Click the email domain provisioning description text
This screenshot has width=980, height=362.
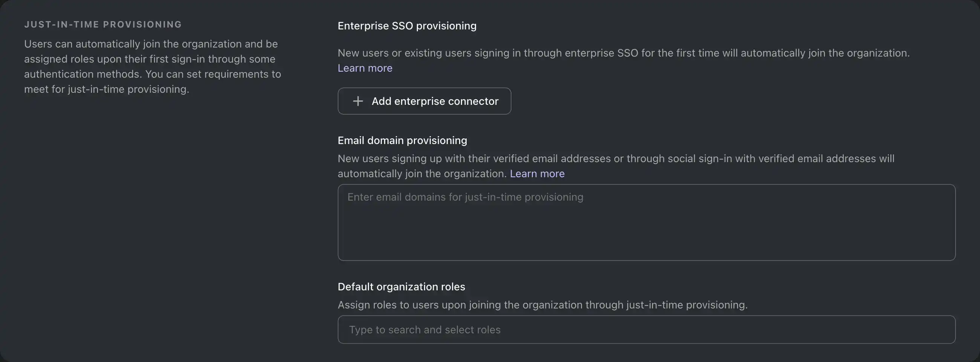pyautogui.click(x=616, y=159)
